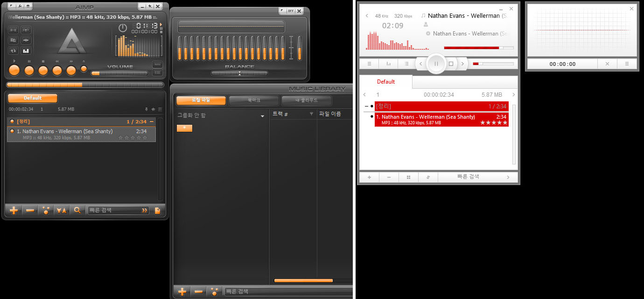Screen dimensions: 644x299
Task: Click the pin icon in the AIMP title bar
Action: [150, 7]
